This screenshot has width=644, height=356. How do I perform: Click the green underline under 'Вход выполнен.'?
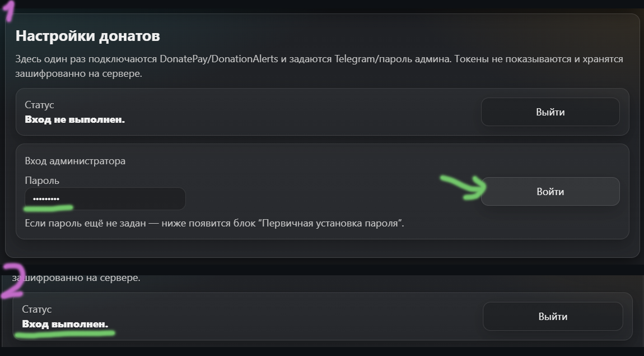point(64,333)
